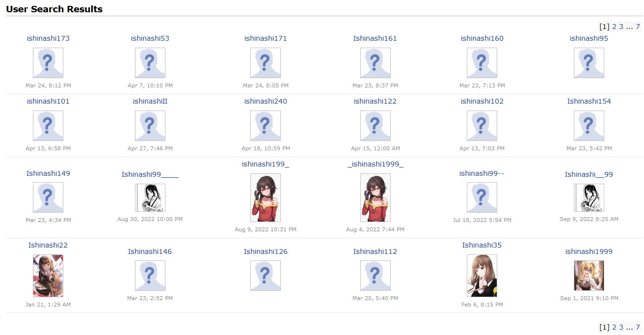Open ishinashi240 username link

coord(266,101)
